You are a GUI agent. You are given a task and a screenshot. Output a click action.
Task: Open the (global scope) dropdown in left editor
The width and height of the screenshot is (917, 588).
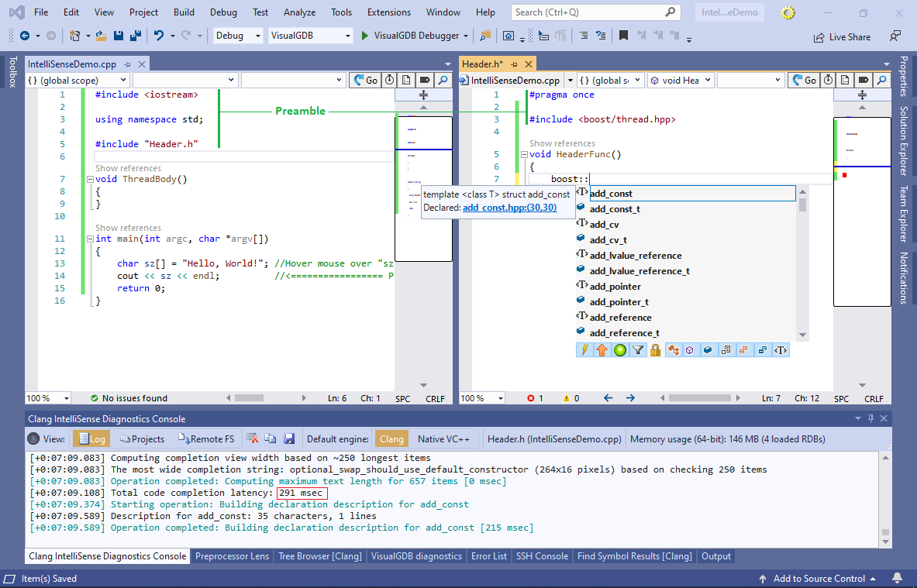point(77,80)
